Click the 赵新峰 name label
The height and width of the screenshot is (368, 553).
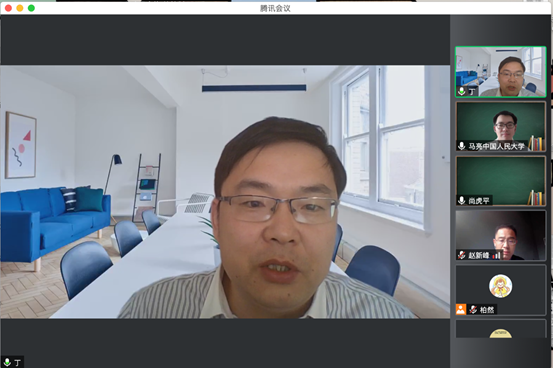[479, 255]
